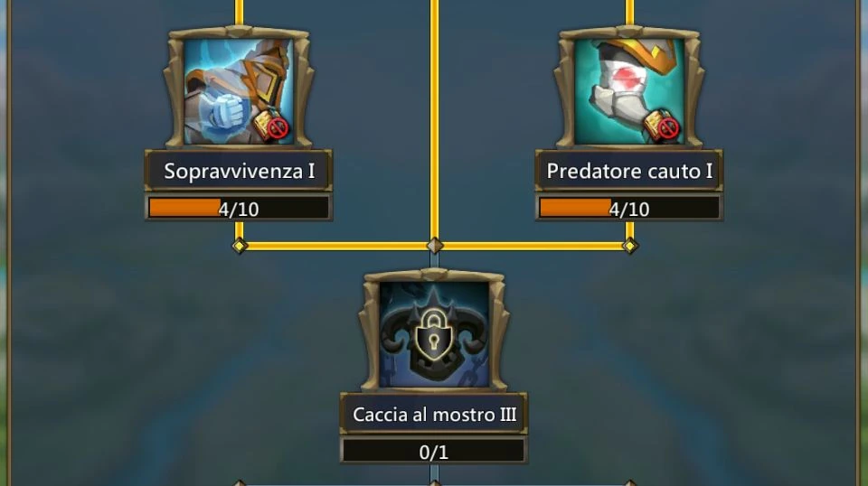Click the Predatore cauto I 4/10 progress bar
The image size is (868, 486).
pos(629,209)
